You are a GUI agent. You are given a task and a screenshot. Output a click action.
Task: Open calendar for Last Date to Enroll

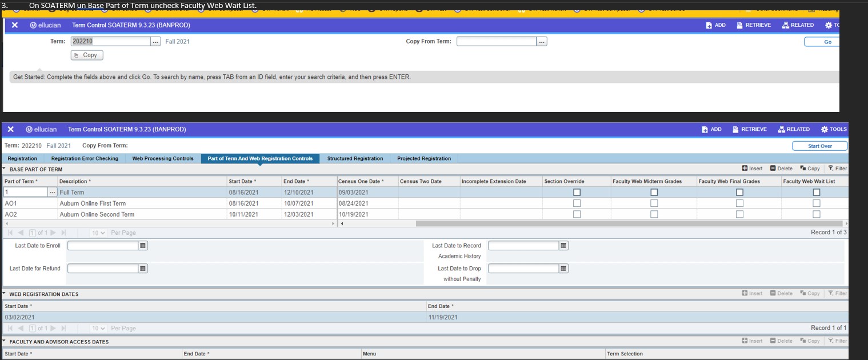click(x=143, y=246)
